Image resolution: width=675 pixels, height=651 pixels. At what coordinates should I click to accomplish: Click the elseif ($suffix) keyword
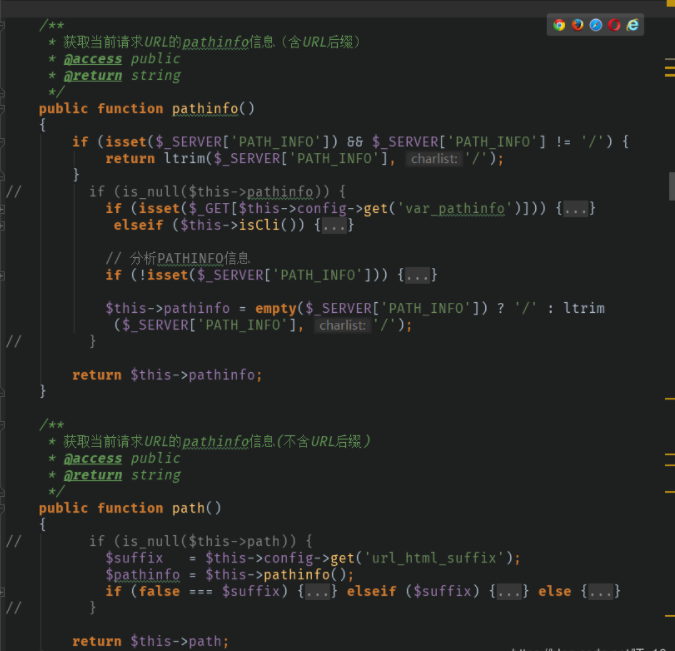pos(372,592)
